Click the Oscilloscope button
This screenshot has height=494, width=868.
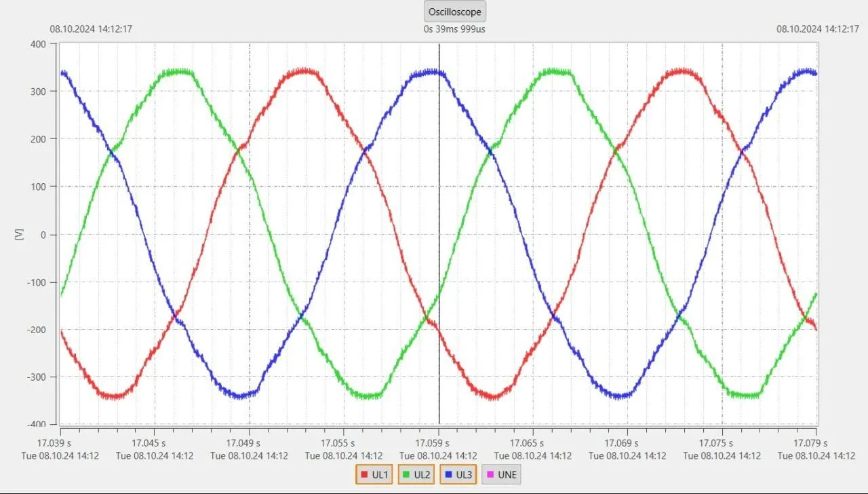454,12
